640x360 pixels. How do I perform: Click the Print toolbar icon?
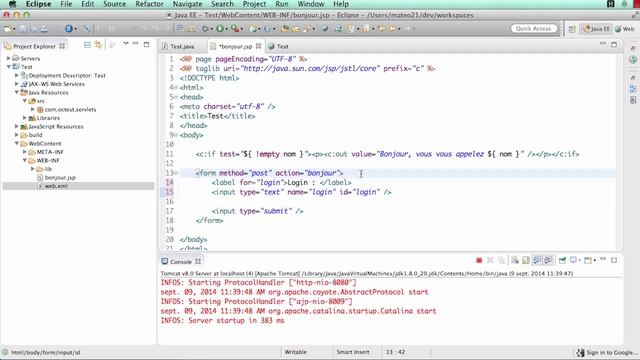click(x=44, y=29)
